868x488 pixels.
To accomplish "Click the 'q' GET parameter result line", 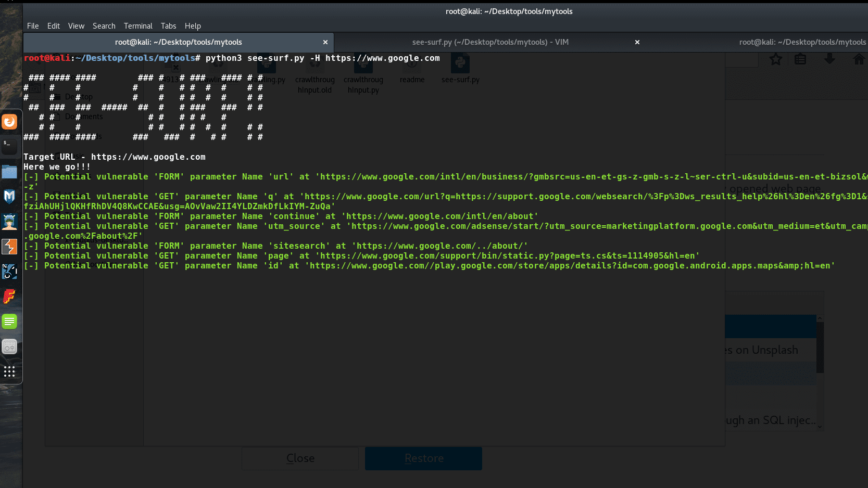I will (446, 201).
